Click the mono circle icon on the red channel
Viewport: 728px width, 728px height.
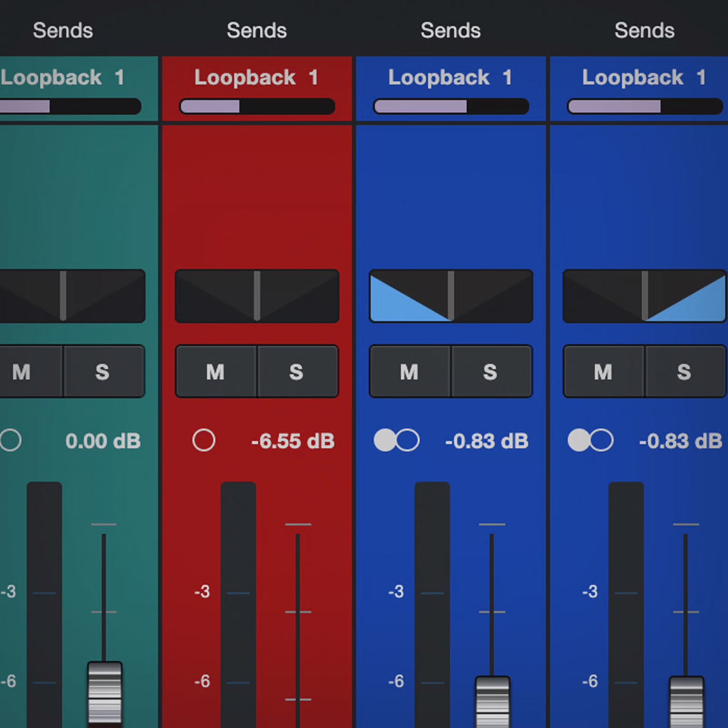[x=203, y=440]
